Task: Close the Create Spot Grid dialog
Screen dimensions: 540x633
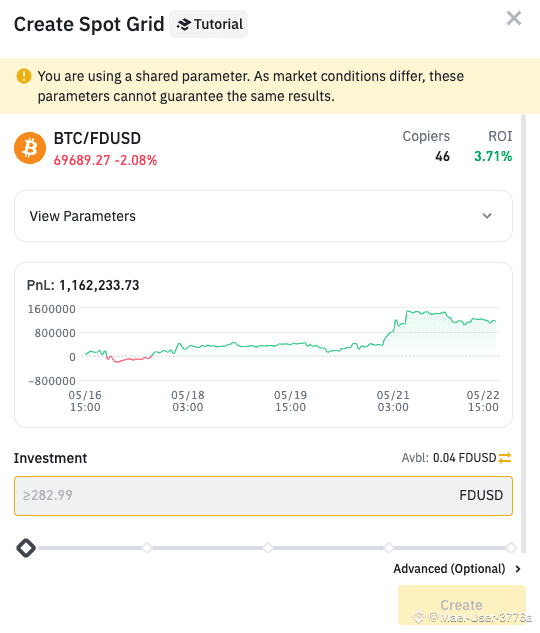Action: (x=514, y=18)
